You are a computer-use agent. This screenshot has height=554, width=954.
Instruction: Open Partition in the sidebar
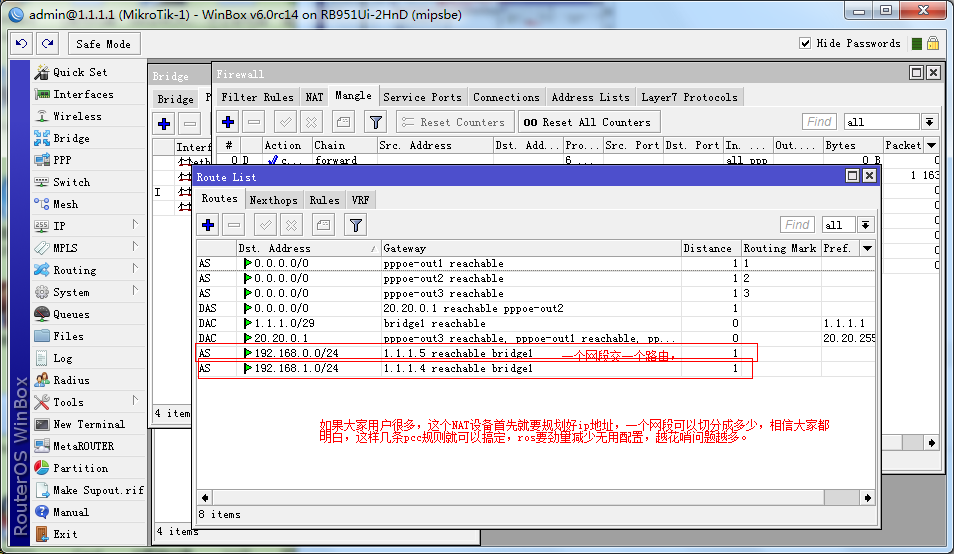click(80, 468)
